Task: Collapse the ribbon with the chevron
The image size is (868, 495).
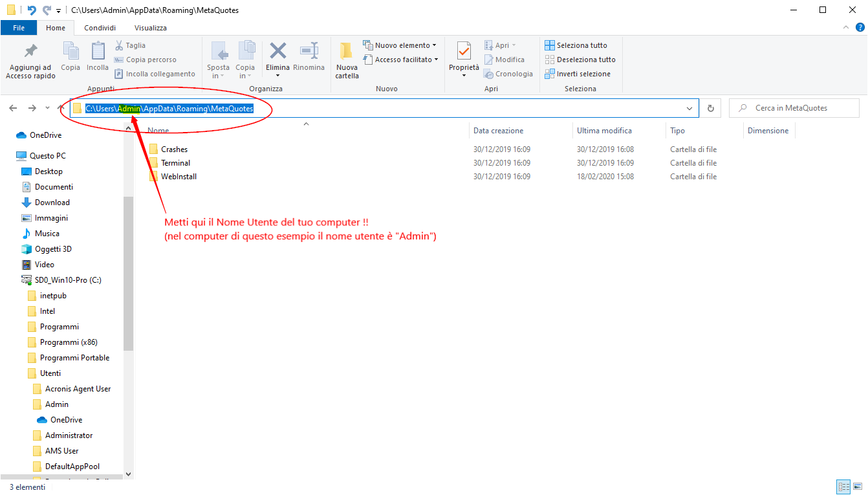Action: tap(846, 27)
